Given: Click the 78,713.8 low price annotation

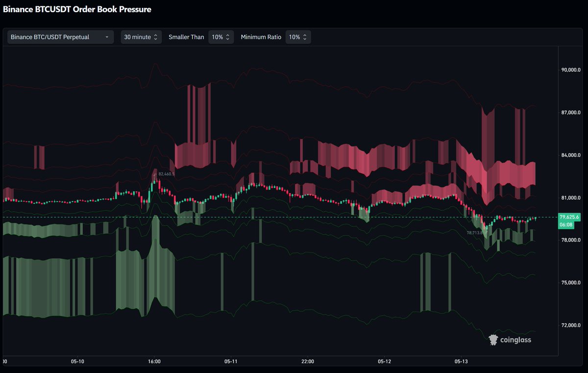Looking at the screenshot, I should click(x=474, y=233).
